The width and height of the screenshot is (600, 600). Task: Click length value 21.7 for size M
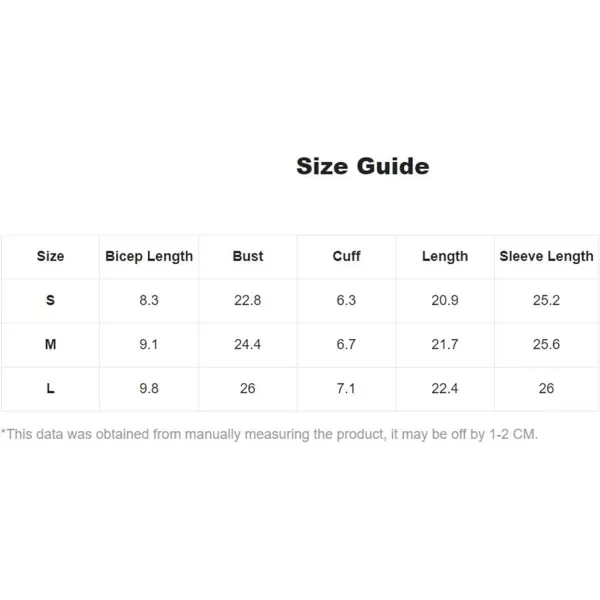pos(445,344)
